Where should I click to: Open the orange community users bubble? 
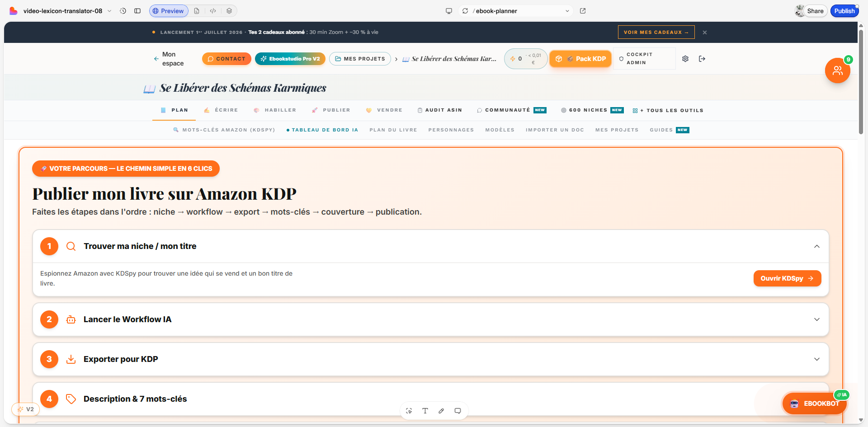(838, 70)
